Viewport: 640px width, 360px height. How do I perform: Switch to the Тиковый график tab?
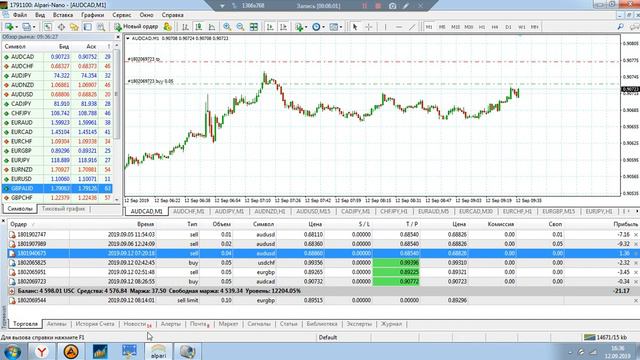point(63,209)
